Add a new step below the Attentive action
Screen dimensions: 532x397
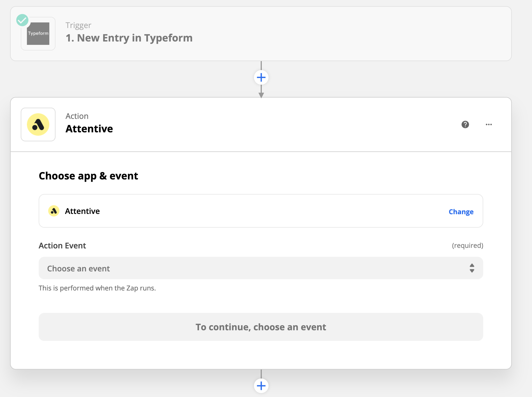coord(261,386)
